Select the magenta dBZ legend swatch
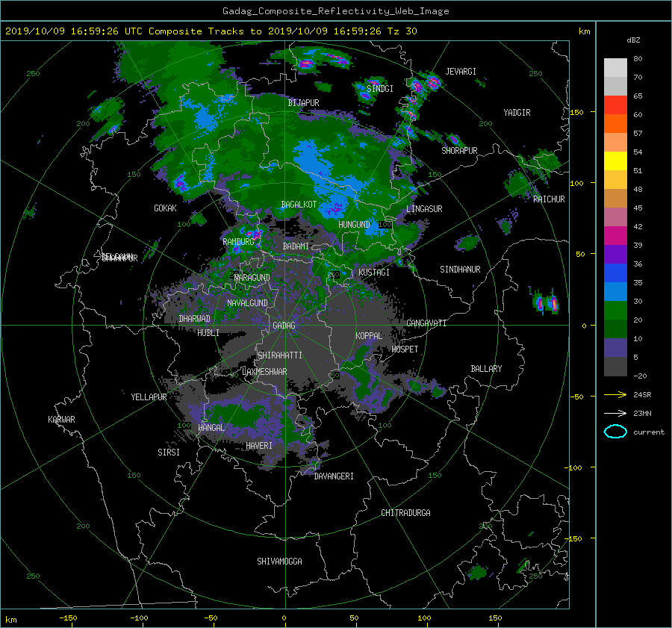The height and width of the screenshot is (628, 672). tap(615, 236)
